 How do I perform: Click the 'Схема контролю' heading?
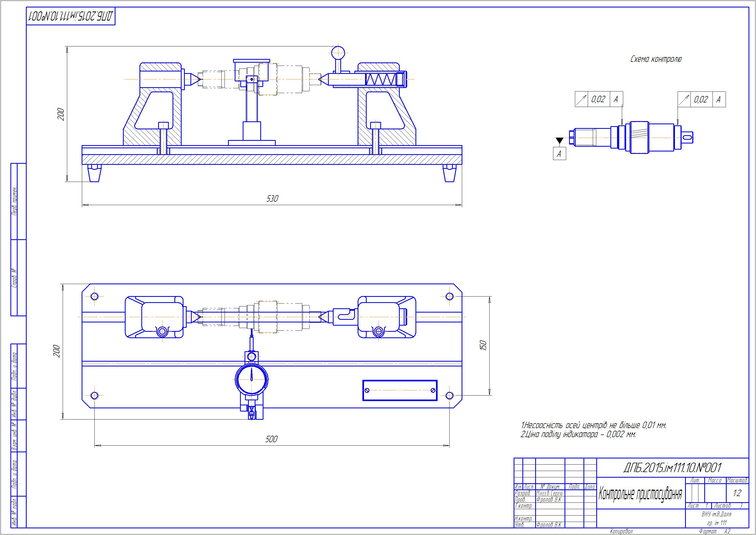click(x=655, y=59)
